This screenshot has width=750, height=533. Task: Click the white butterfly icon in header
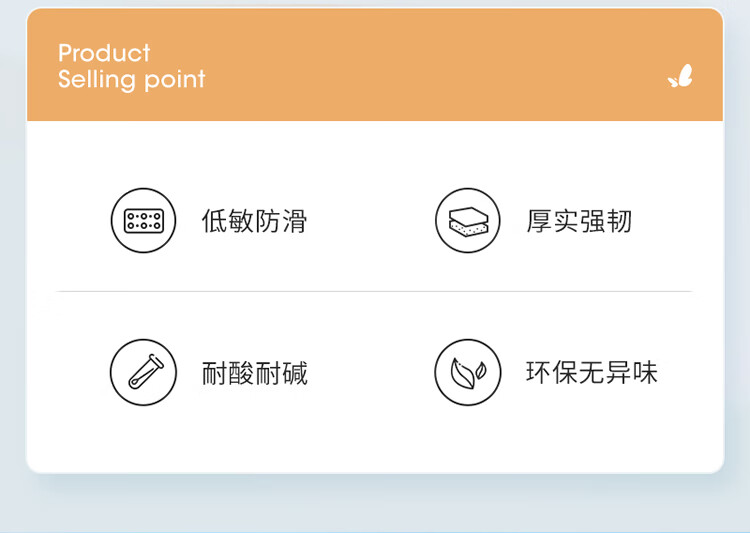pos(680,77)
